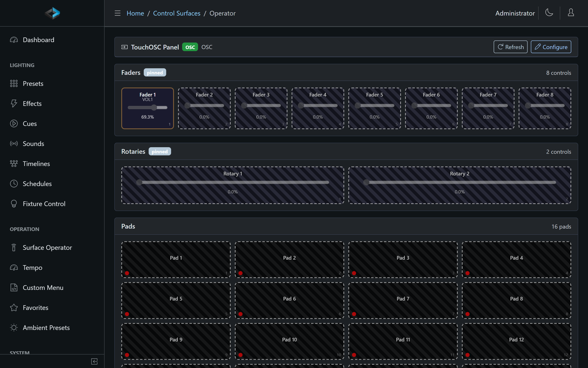The width and height of the screenshot is (588, 368).
Task: Click the Fader 3 slider
Action: [x=261, y=106]
